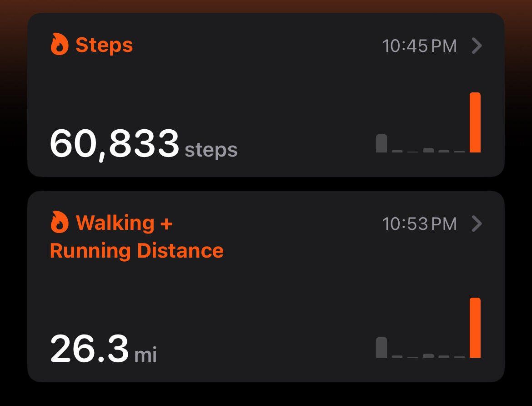Select the Steps title label

pyautogui.click(x=104, y=45)
